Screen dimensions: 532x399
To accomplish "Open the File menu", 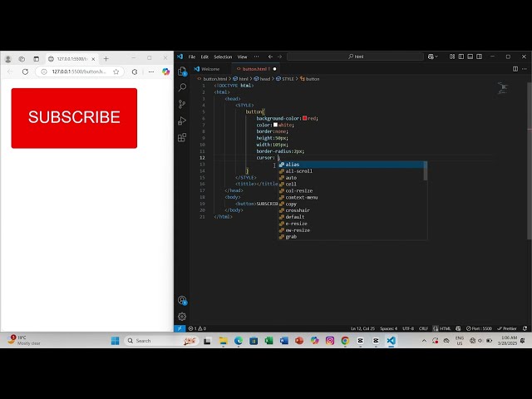I will (x=192, y=57).
